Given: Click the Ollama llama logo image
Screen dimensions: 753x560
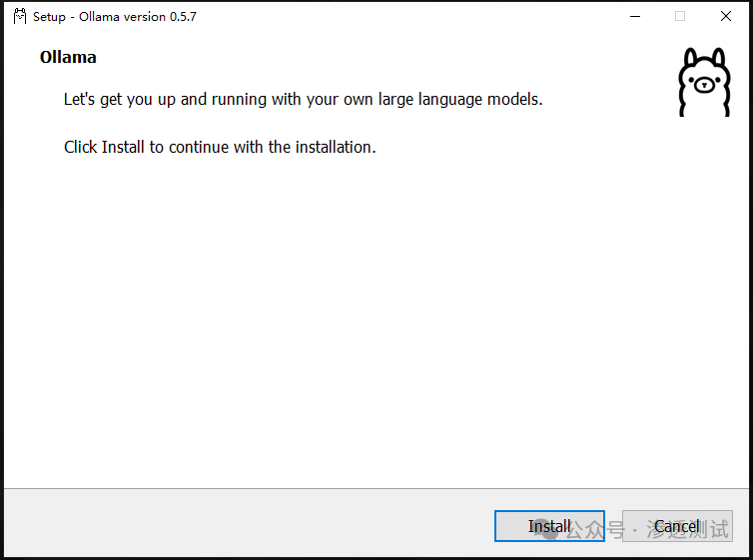Looking at the screenshot, I should click(x=704, y=82).
